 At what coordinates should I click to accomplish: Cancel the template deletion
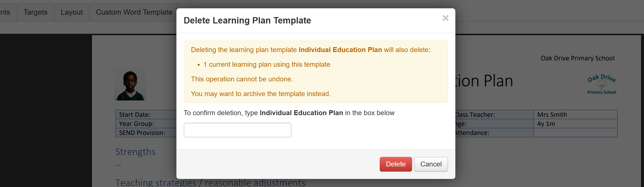tap(431, 164)
